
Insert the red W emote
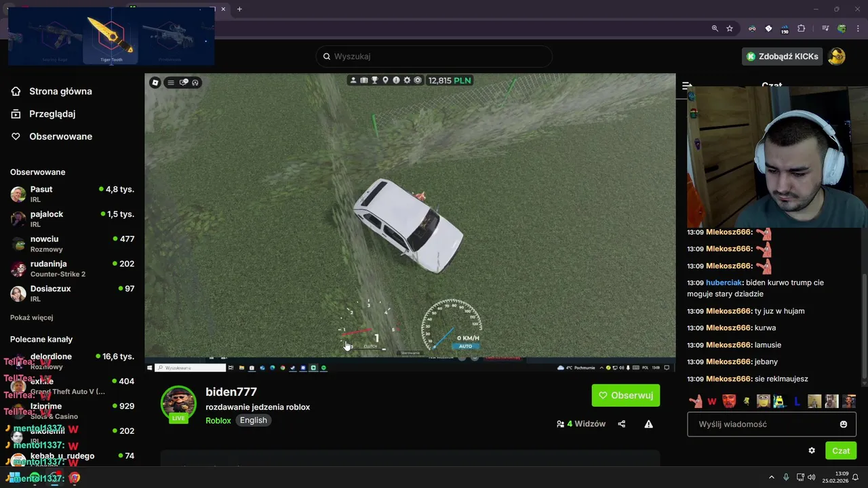(712, 401)
